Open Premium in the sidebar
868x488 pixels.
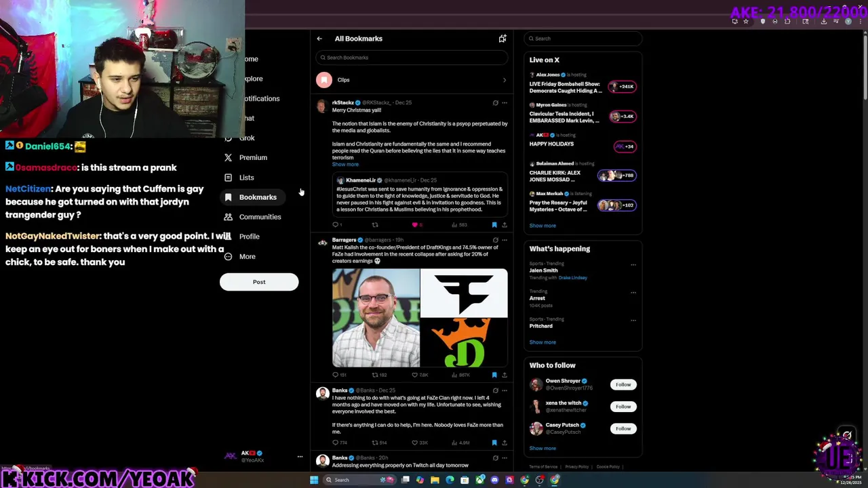253,157
